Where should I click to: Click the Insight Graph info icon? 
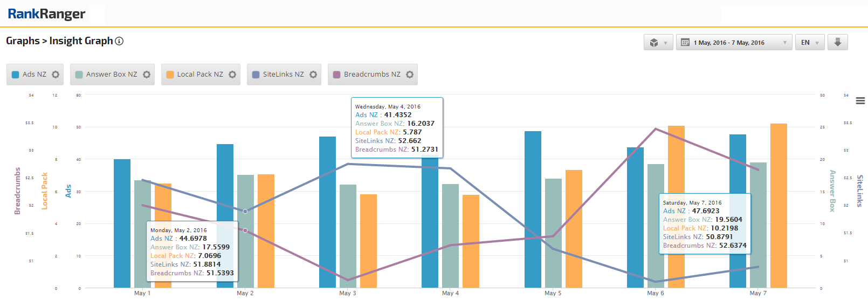[120, 41]
